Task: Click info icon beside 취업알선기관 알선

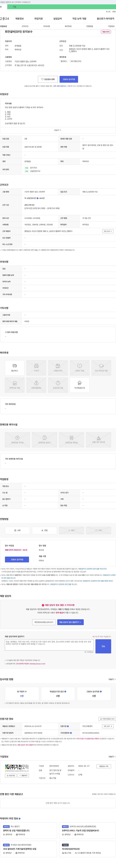Action: click(65, 691)
